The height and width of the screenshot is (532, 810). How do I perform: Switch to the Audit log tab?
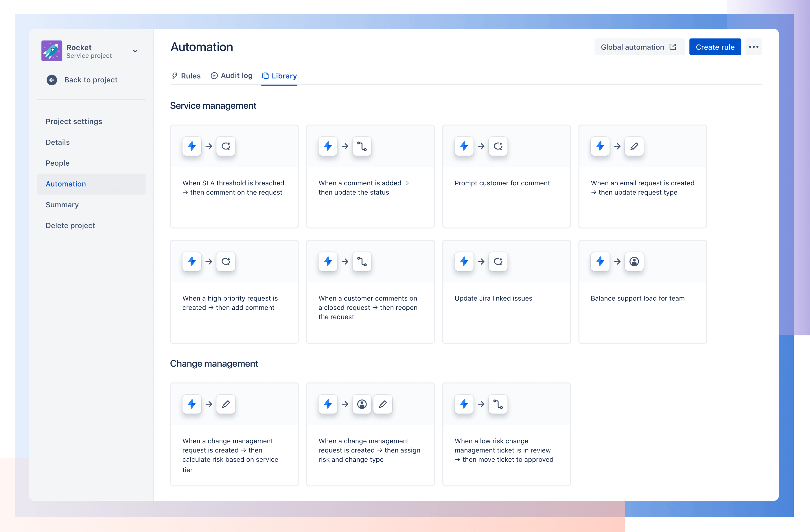click(x=231, y=75)
